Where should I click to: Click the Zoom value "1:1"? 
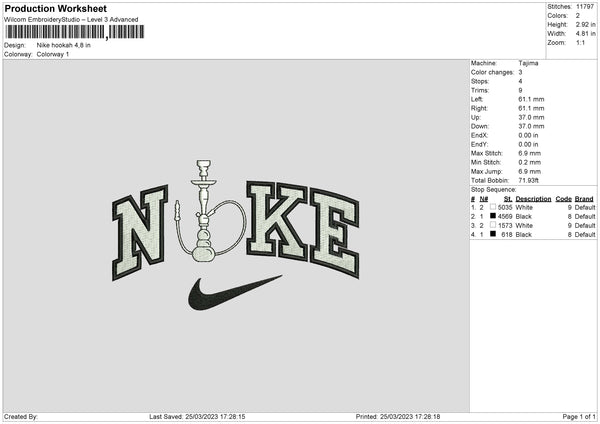[580, 42]
